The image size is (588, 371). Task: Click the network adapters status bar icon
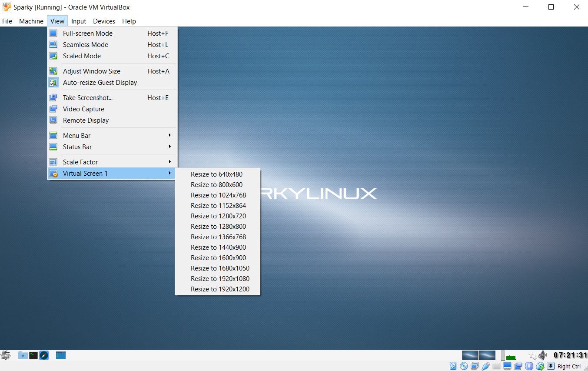point(475,366)
